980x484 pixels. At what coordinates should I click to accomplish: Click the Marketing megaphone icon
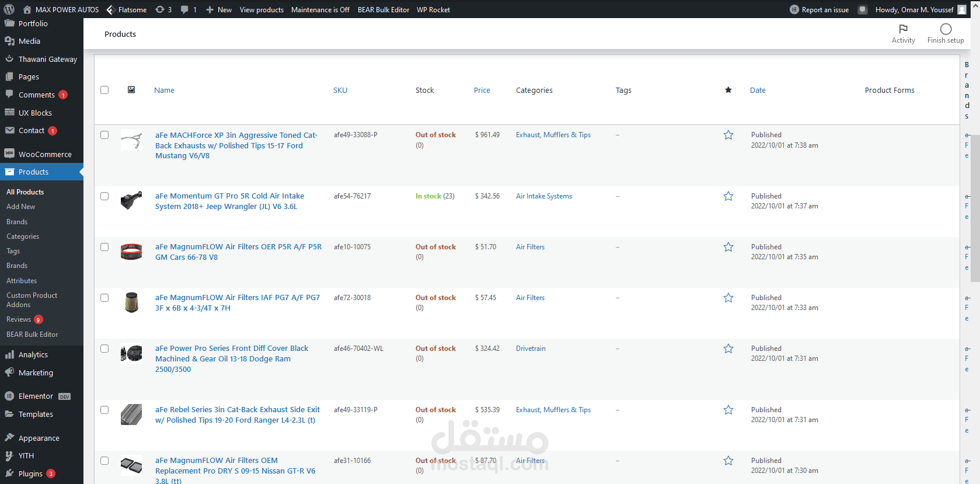tap(9, 372)
